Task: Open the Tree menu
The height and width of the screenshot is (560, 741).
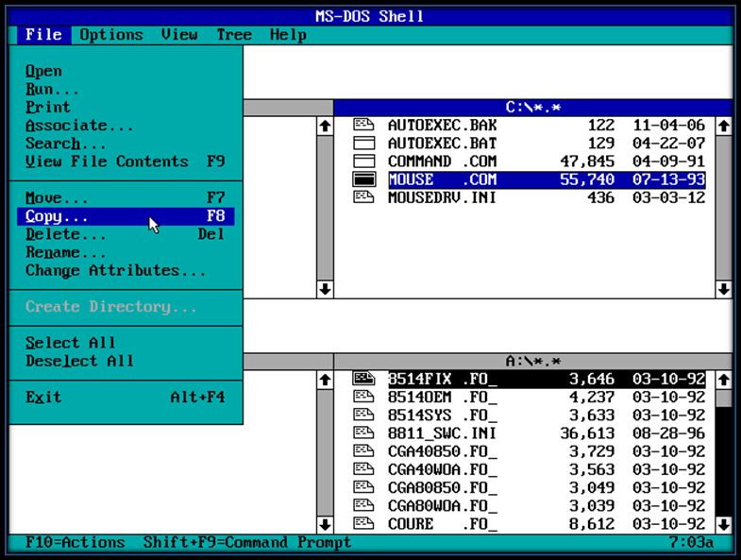Action: point(234,35)
